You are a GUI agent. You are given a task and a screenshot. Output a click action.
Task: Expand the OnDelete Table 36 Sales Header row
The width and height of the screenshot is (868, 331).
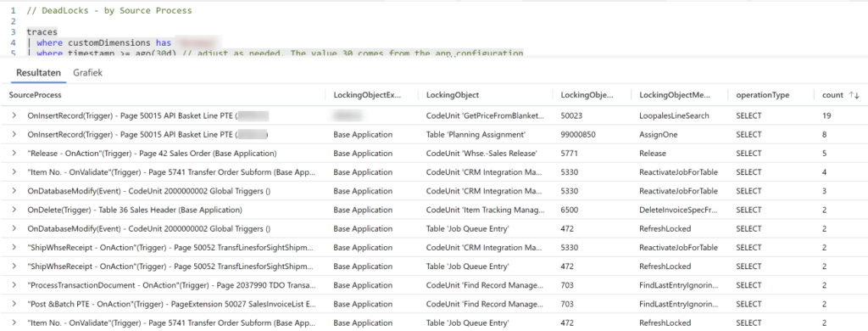14,210
